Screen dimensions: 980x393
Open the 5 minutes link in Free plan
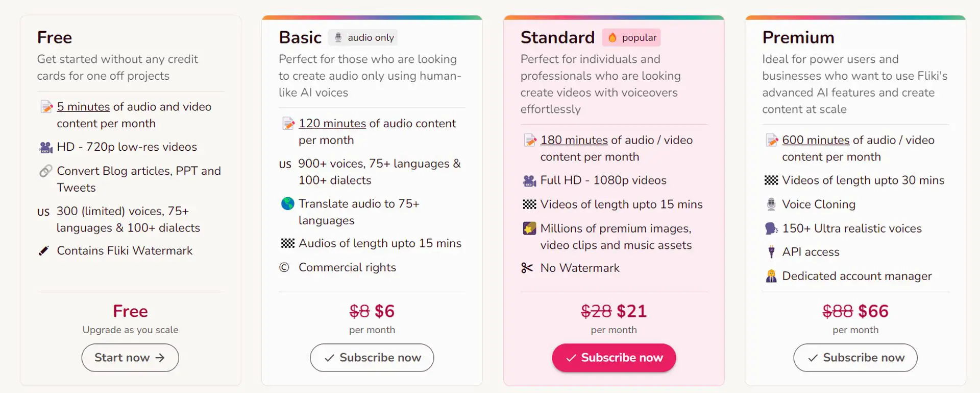pos(83,107)
